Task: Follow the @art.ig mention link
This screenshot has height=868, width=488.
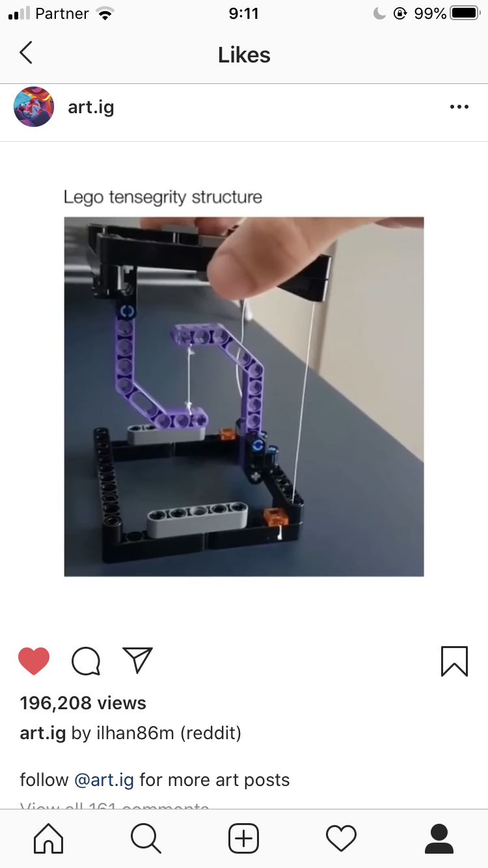Action: 104,780
